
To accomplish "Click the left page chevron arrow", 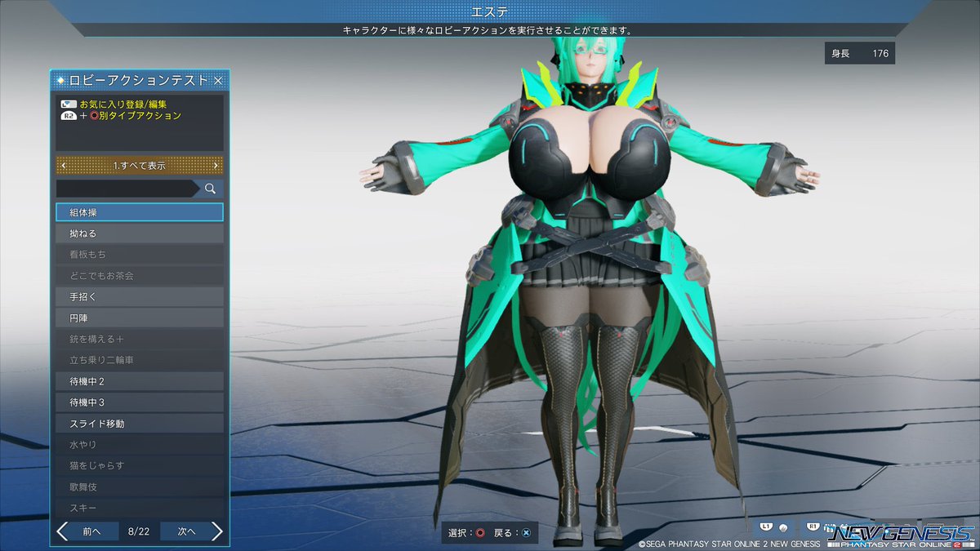I will (x=63, y=531).
